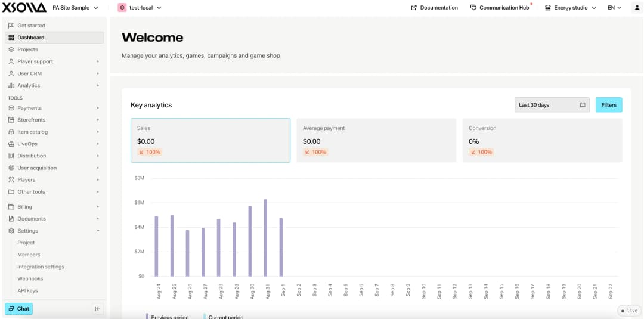644x319 pixels.
Task: Open the API keys subitem
Action: click(27, 290)
